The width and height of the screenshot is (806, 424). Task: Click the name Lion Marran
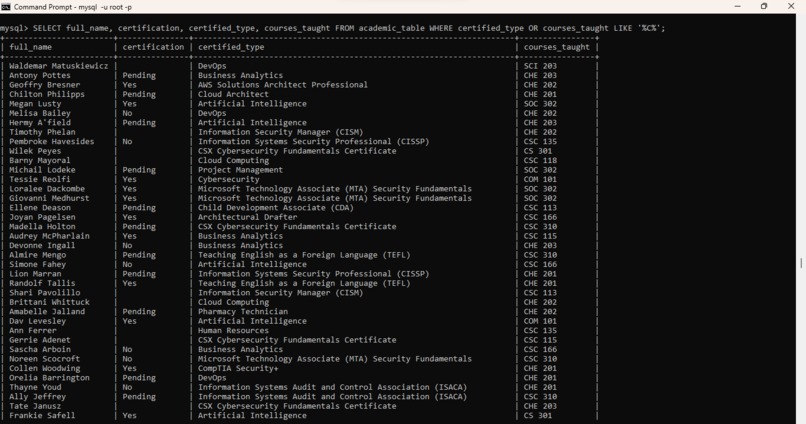[x=35, y=274]
